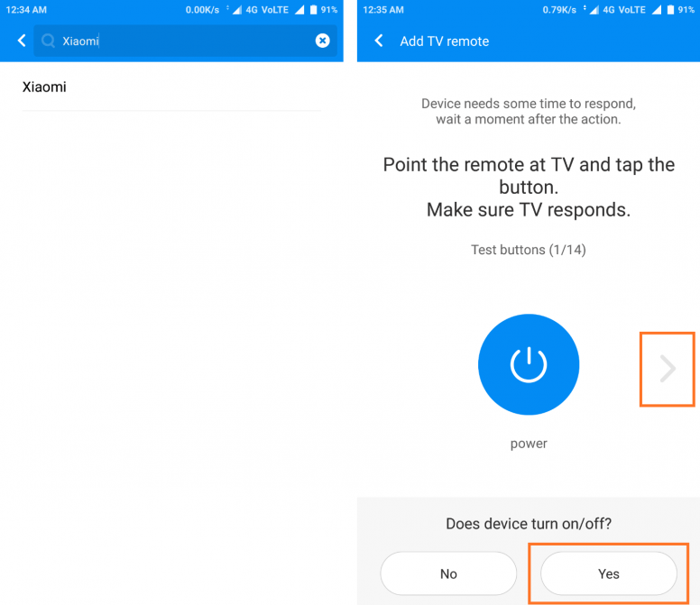The width and height of the screenshot is (700, 605).
Task: Answer Yes to device turning on/off
Action: point(609,573)
